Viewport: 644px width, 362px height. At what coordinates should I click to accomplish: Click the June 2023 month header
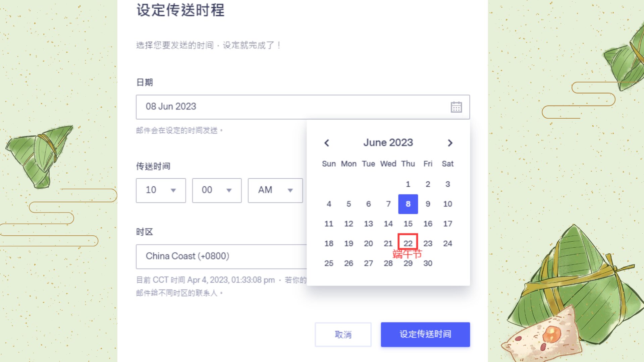tap(388, 143)
